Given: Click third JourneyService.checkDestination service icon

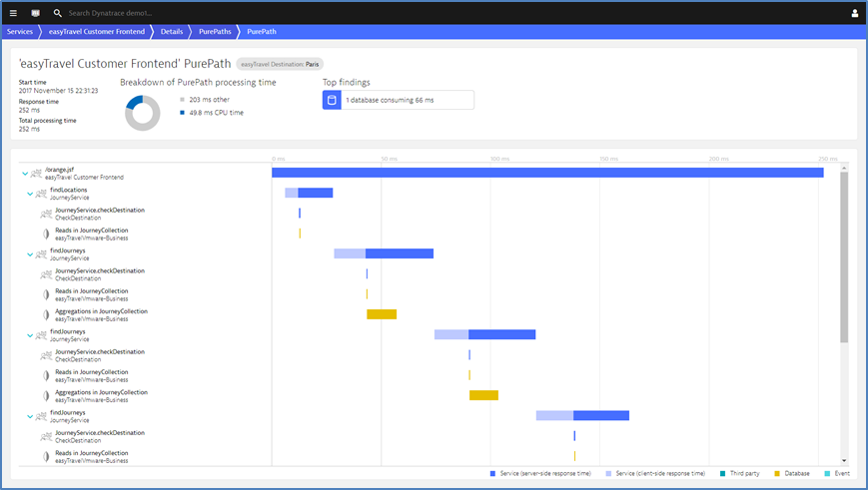Looking at the screenshot, I should click(47, 355).
